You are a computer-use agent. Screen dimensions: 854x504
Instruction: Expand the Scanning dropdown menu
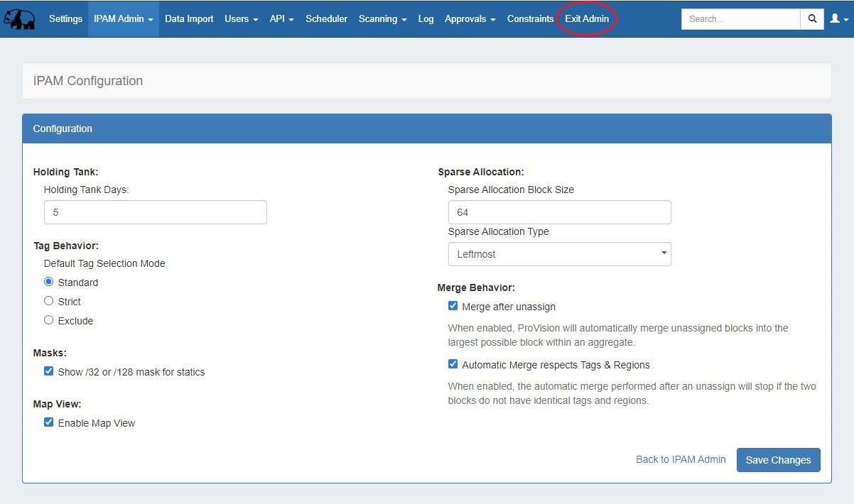pyautogui.click(x=382, y=19)
